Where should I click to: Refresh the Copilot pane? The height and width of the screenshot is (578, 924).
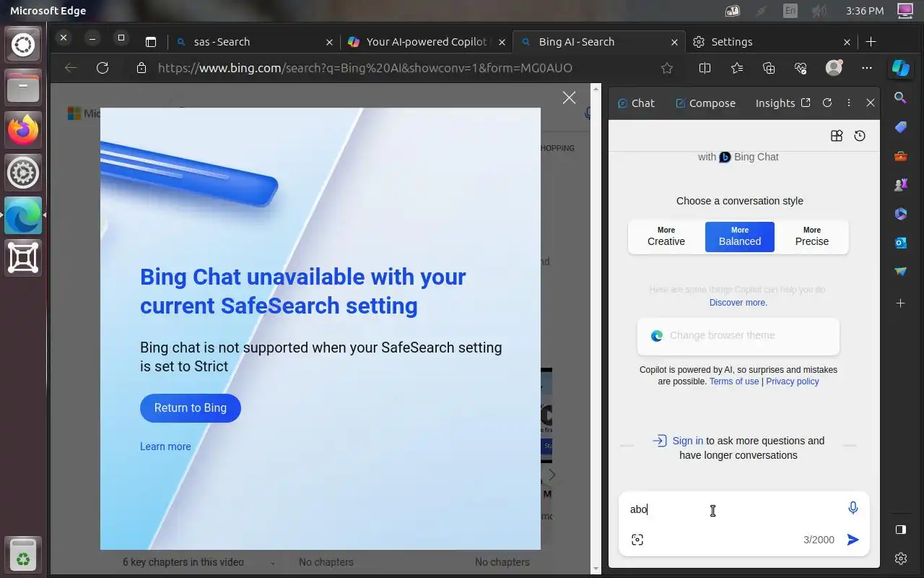click(827, 103)
